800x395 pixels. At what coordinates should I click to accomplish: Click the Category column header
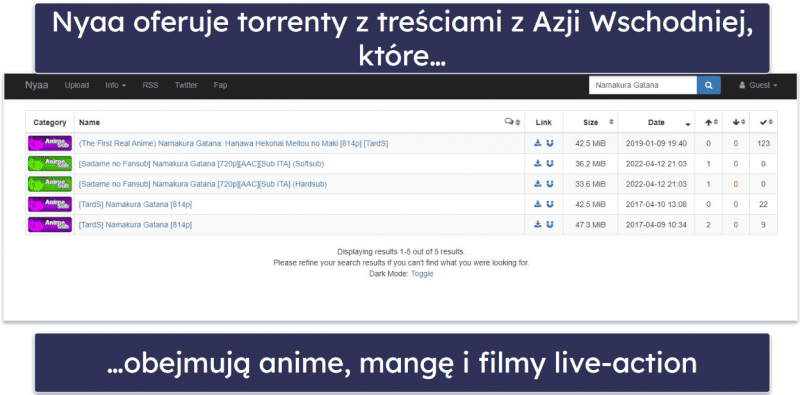coord(50,122)
